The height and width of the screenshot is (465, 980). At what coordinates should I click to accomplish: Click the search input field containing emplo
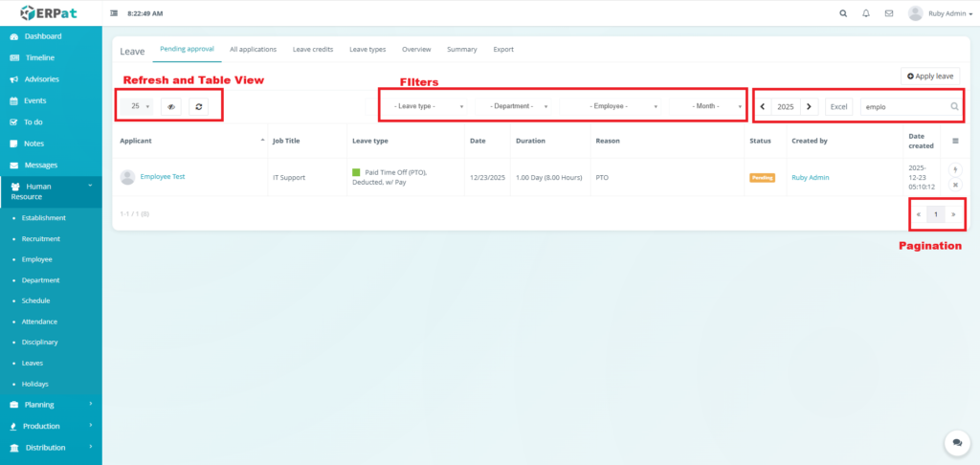904,107
